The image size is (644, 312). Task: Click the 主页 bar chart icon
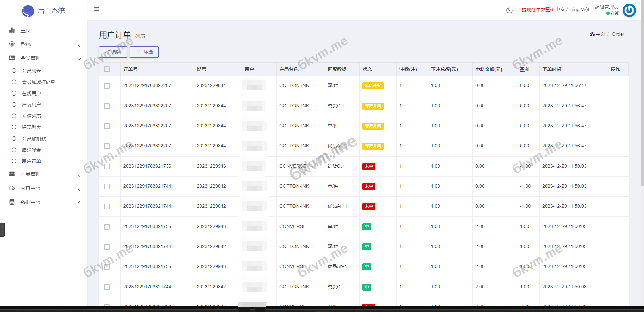coord(12,30)
